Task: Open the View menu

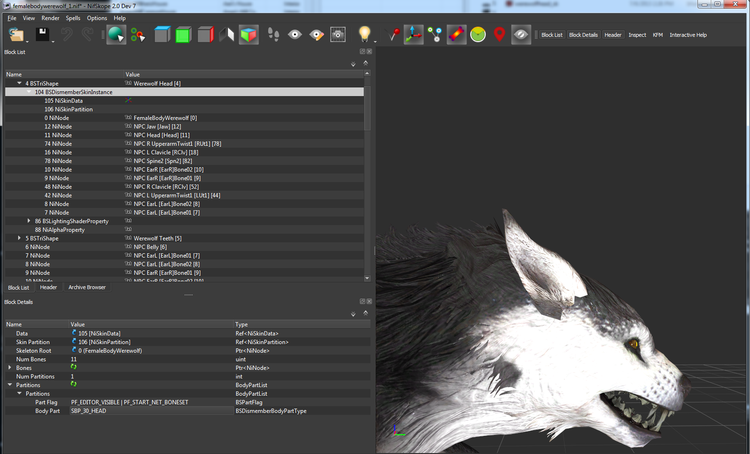Action: pos(29,18)
